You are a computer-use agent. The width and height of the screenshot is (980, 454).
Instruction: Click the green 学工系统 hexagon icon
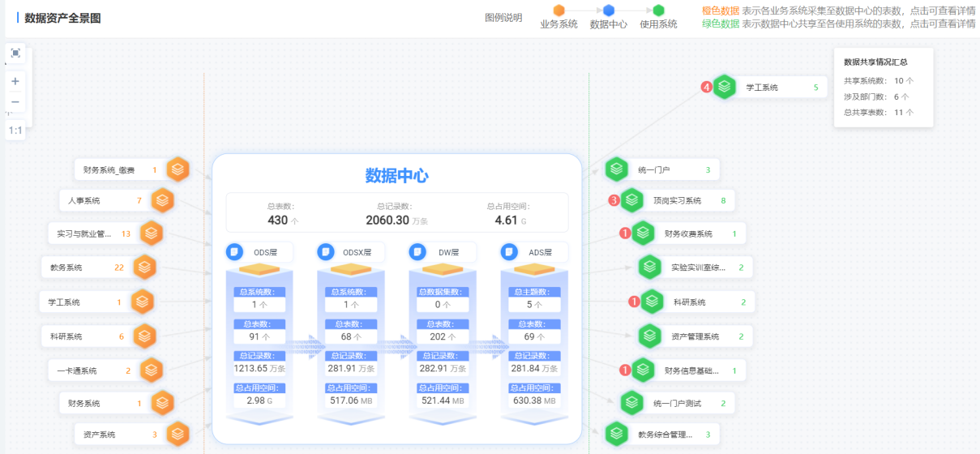pos(724,87)
